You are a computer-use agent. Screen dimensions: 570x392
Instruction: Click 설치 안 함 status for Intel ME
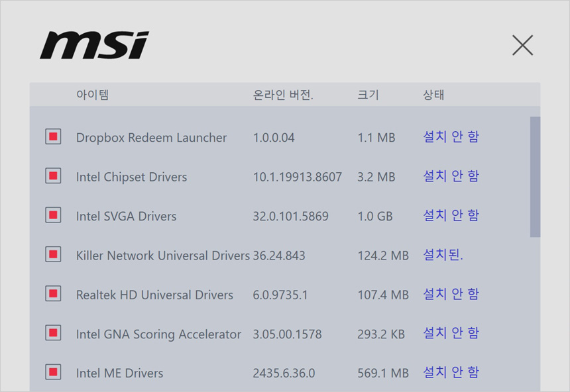(451, 372)
